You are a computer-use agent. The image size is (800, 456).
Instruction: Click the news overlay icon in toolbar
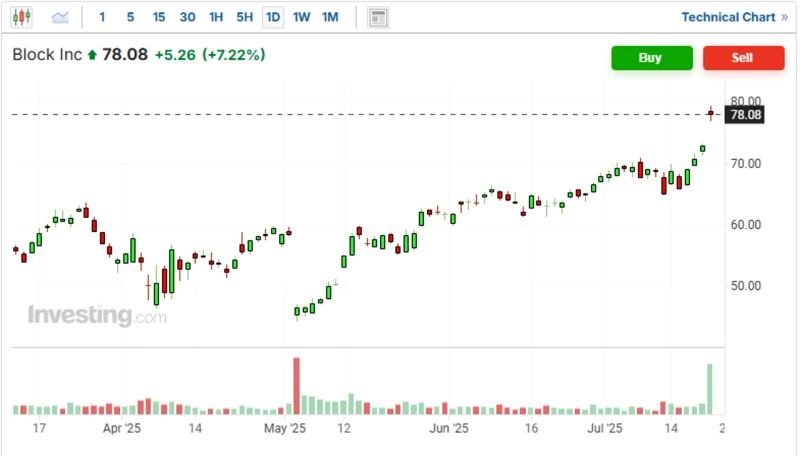click(x=377, y=17)
